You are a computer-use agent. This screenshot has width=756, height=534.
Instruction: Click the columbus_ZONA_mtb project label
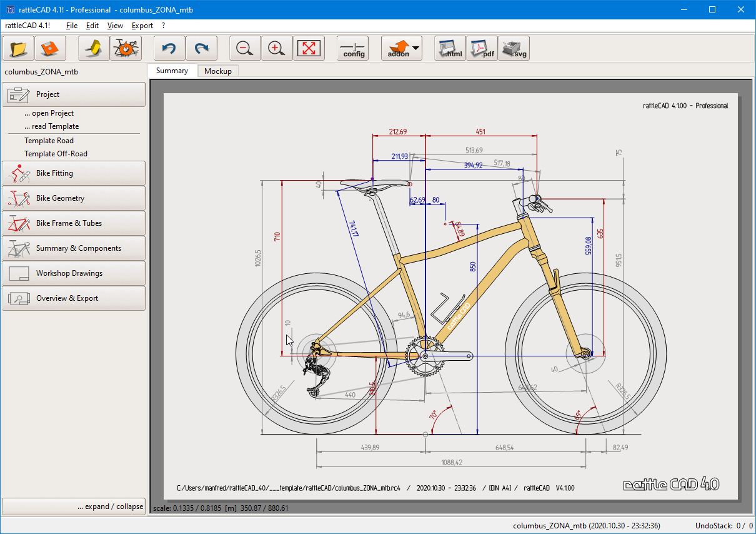click(x=41, y=71)
